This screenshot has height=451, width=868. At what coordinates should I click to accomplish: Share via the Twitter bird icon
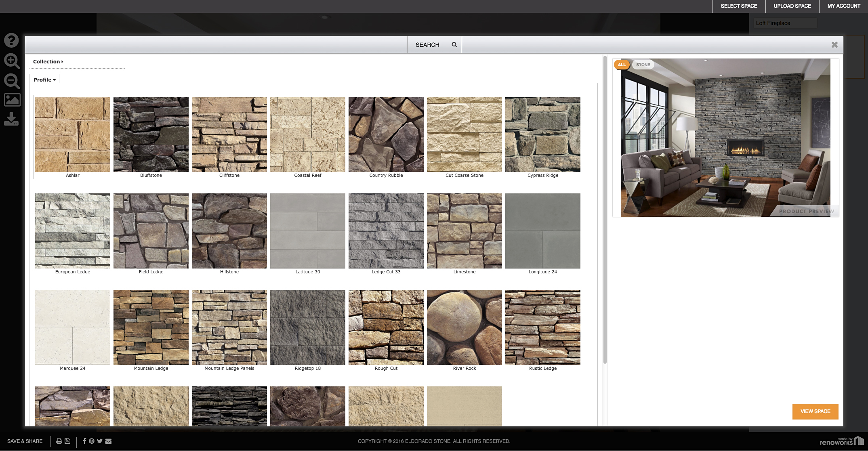[x=100, y=441]
